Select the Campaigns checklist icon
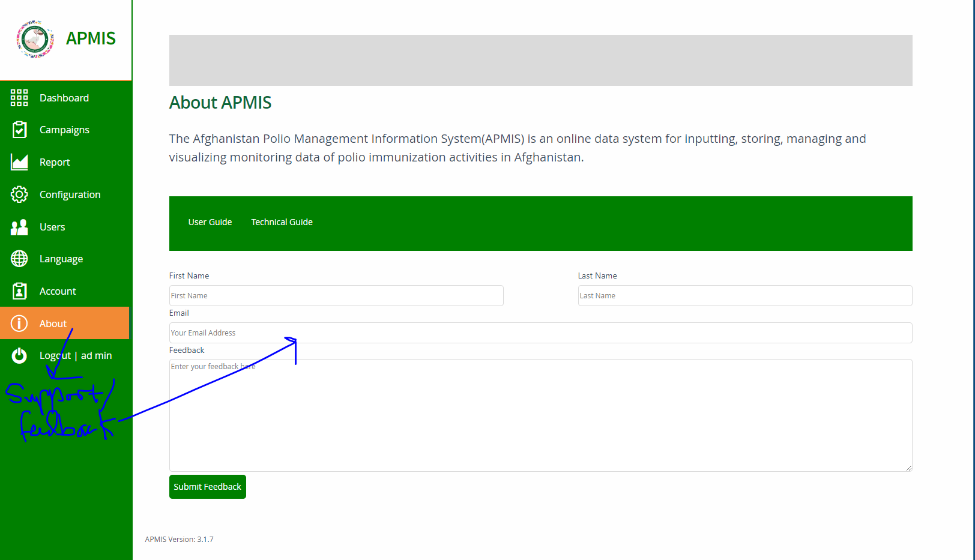 point(19,129)
